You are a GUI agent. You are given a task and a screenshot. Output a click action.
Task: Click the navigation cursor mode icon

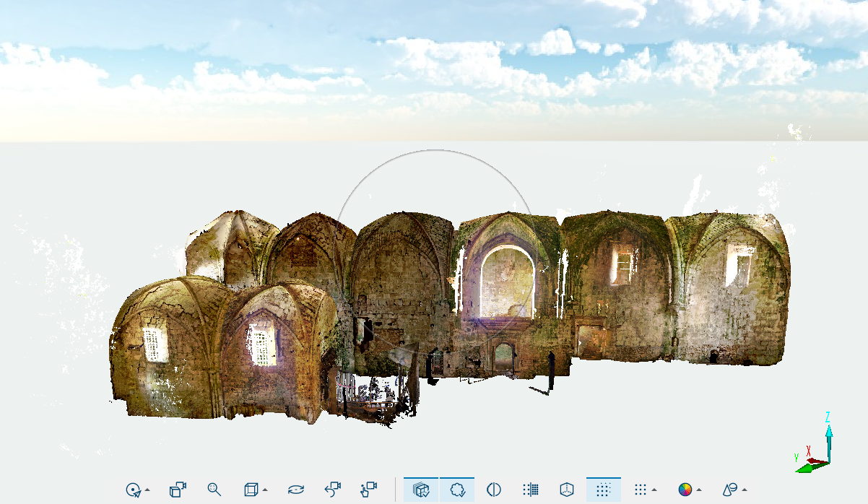(133, 490)
